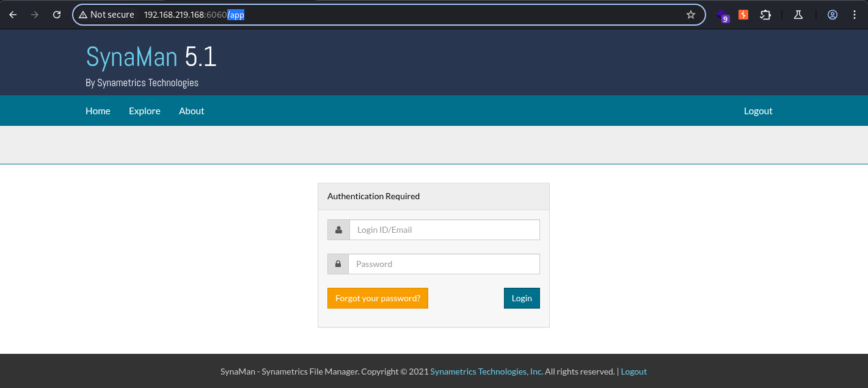Click Logout in the navigation bar
The height and width of the screenshot is (388, 868).
pos(758,111)
